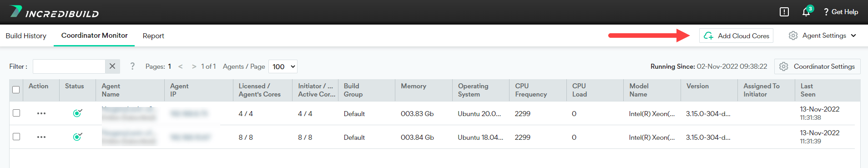Open Coordinator Settings
The width and height of the screenshot is (868, 168).
pos(818,66)
